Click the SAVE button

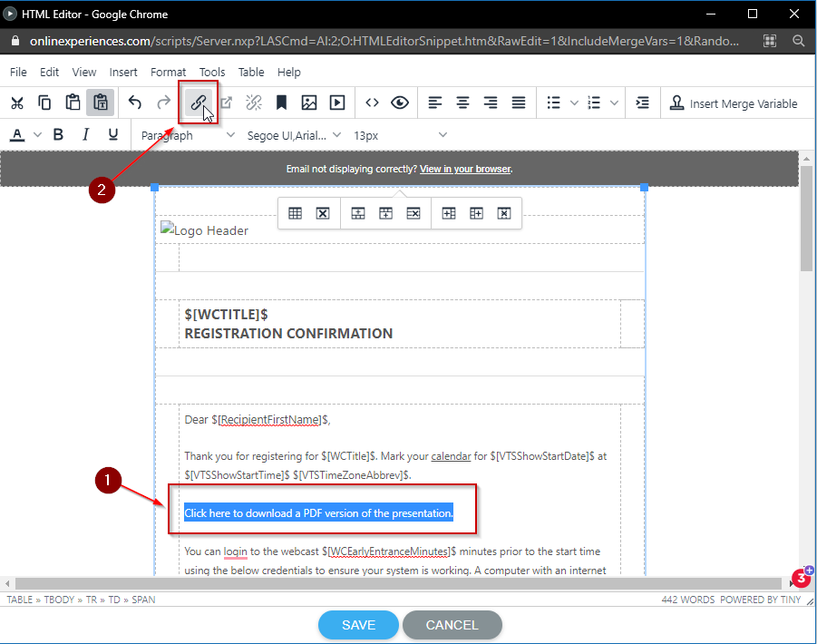pyautogui.click(x=358, y=625)
